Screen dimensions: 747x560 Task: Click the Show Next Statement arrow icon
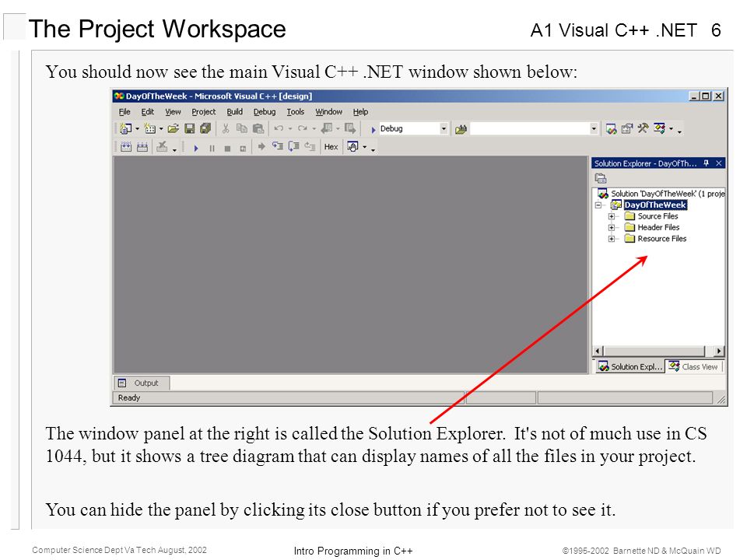click(x=261, y=147)
